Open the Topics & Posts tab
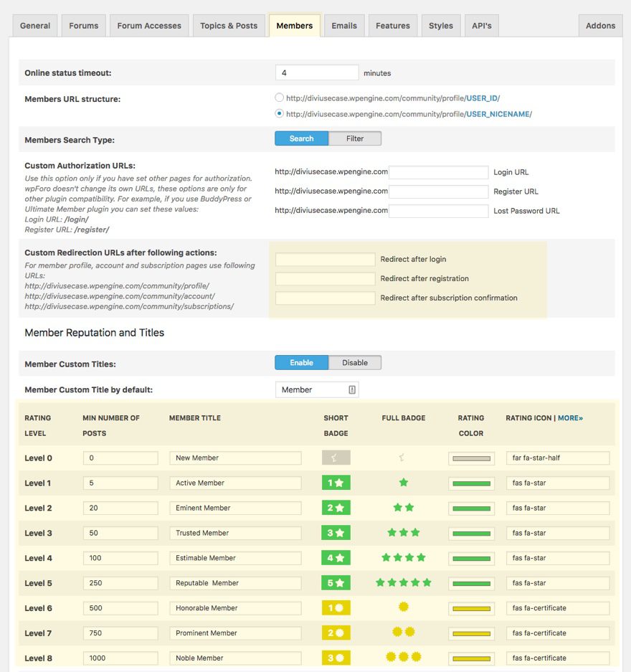This screenshot has width=631, height=672. pyautogui.click(x=229, y=26)
